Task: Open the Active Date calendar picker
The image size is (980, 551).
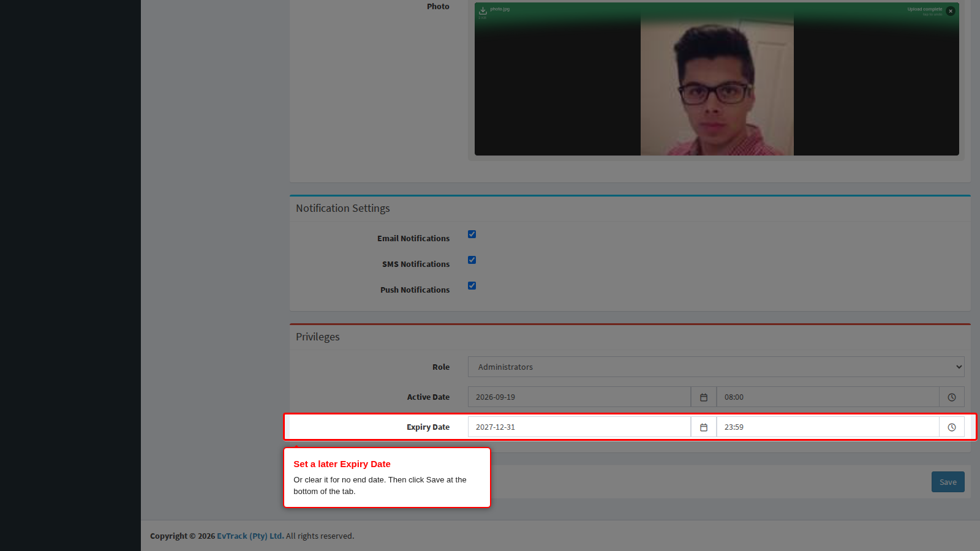Action: tap(704, 397)
